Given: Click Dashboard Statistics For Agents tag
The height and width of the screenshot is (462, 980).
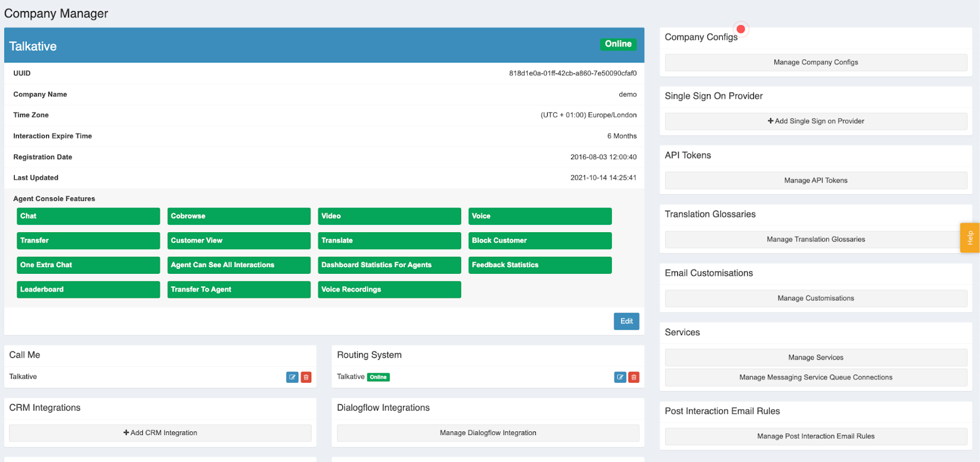Looking at the screenshot, I should (x=390, y=265).
